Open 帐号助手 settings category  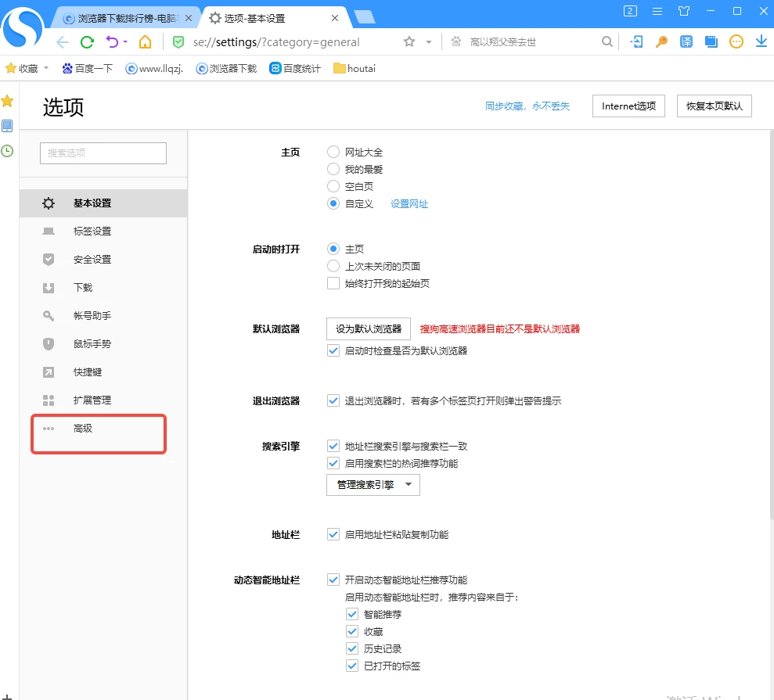(x=103, y=316)
